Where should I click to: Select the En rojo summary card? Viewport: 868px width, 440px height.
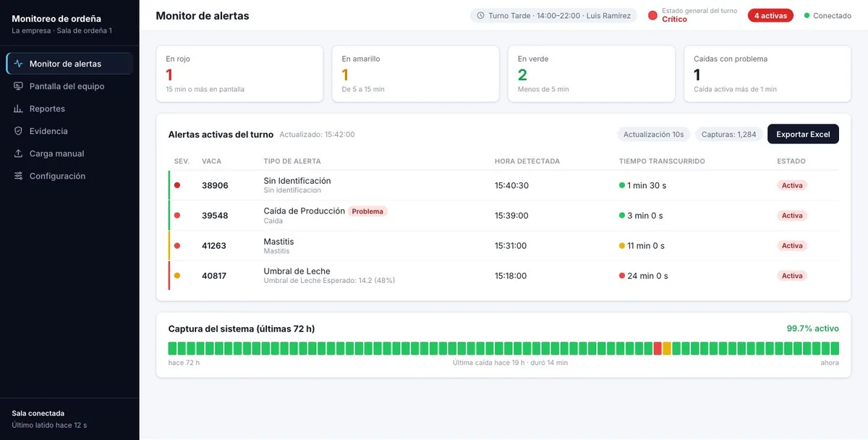click(x=239, y=74)
